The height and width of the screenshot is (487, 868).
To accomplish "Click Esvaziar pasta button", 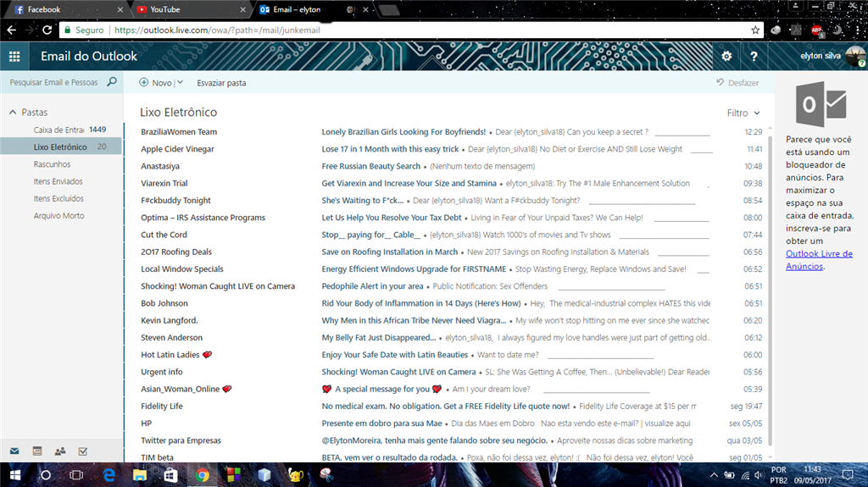I will click(221, 83).
